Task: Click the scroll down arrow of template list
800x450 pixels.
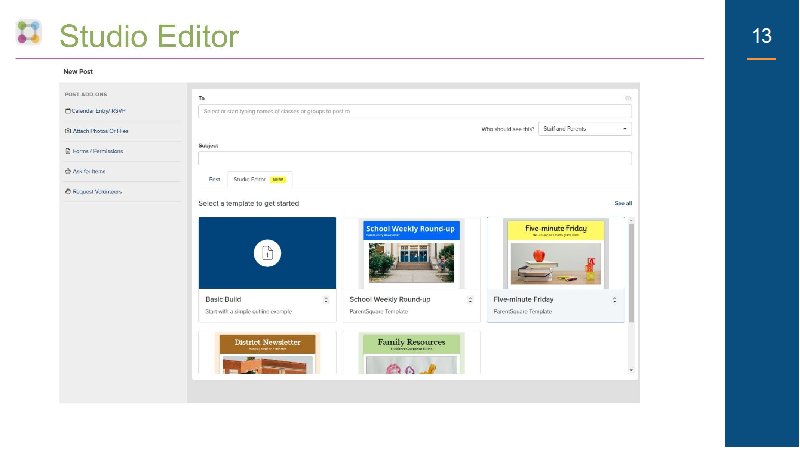Action: (631, 370)
